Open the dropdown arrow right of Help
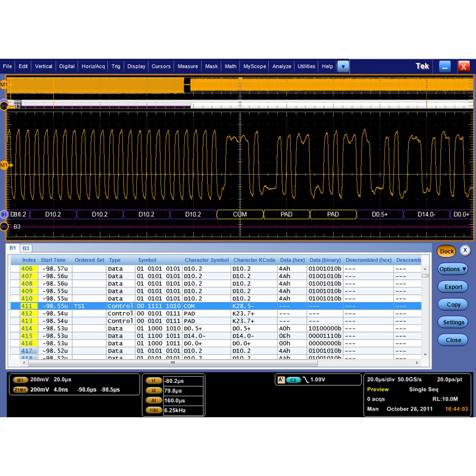This screenshot has width=476, height=476. [x=343, y=66]
